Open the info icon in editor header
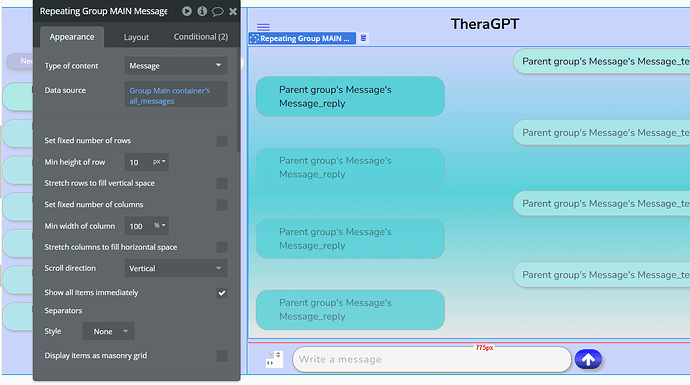The image size is (690, 385). coord(202,11)
